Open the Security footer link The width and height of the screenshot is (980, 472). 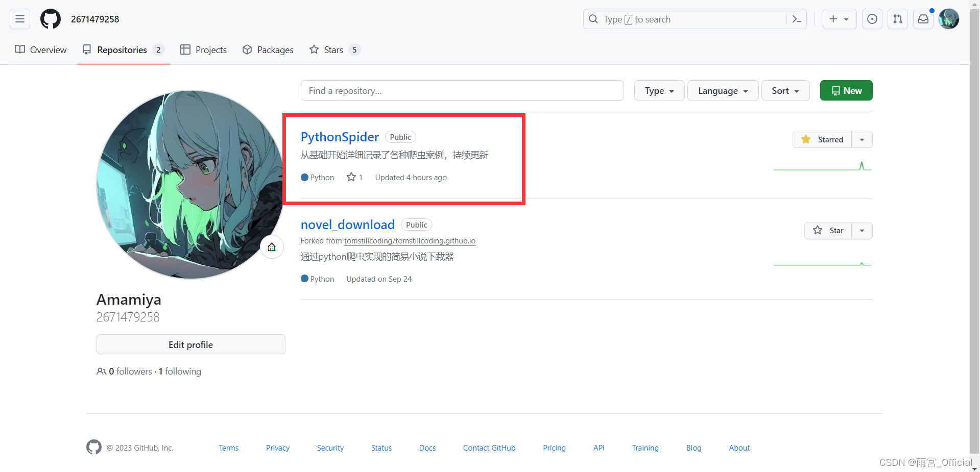click(330, 448)
